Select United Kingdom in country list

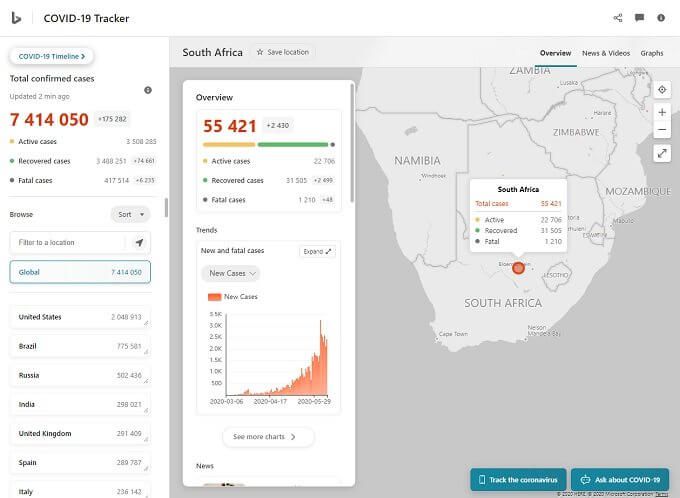(x=80, y=433)
